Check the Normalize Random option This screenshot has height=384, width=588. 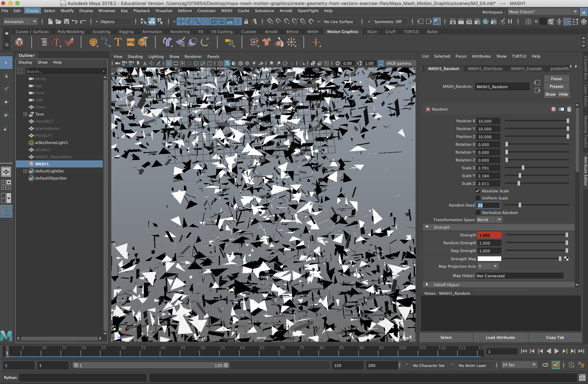478,213
